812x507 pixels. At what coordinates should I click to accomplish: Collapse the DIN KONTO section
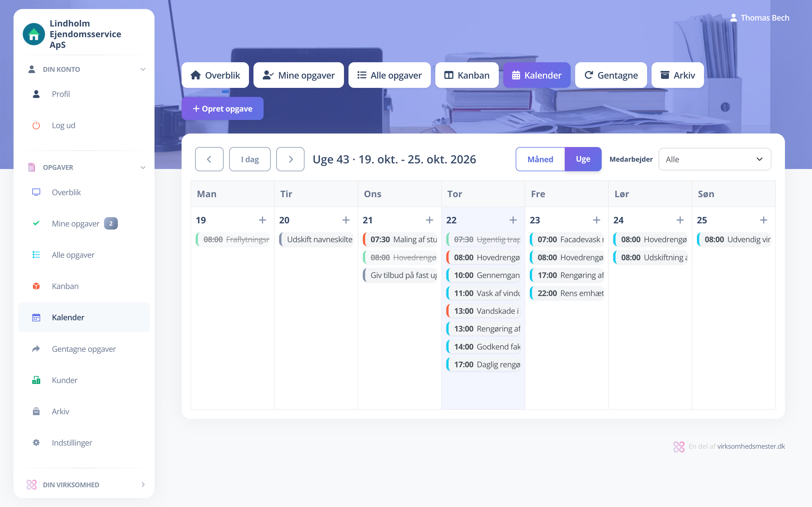pyautogui.click(x=143, y=69)
